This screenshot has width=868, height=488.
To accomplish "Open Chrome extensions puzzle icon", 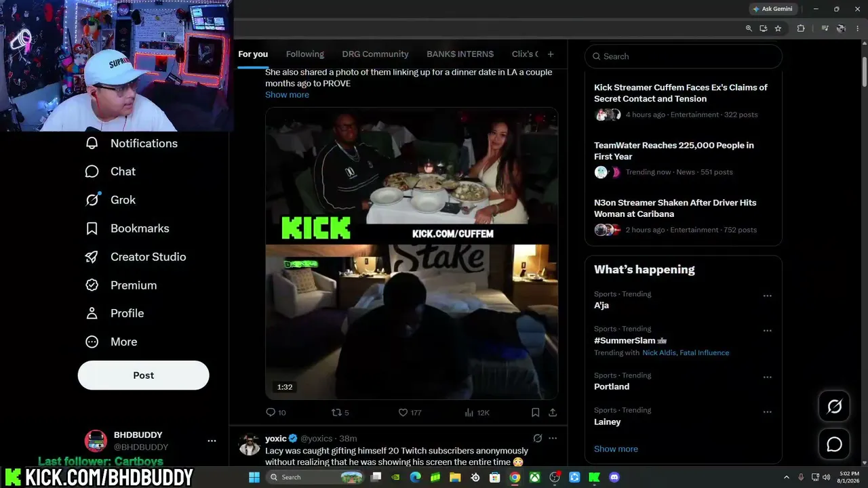I will tap(801, 28).
